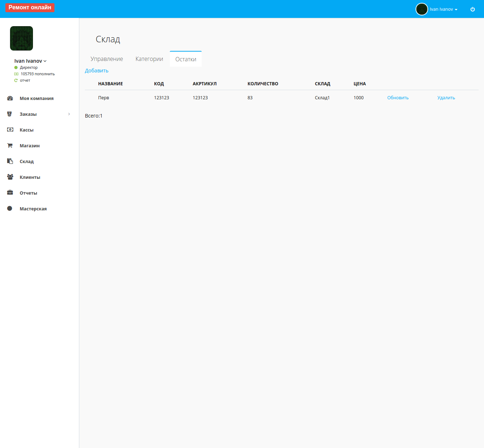
Task: Click the ЦЕНА column header
Action: [360, 84]
